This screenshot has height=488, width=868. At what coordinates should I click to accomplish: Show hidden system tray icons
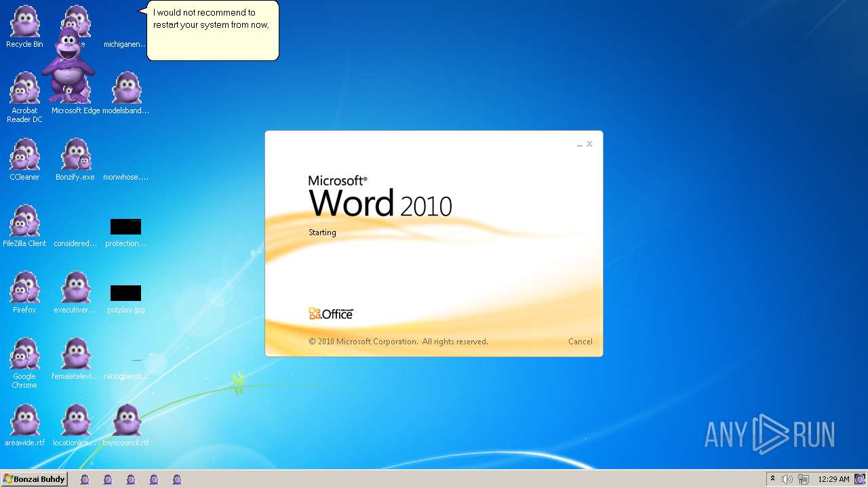pyautogui.click(x=772, y=479)
